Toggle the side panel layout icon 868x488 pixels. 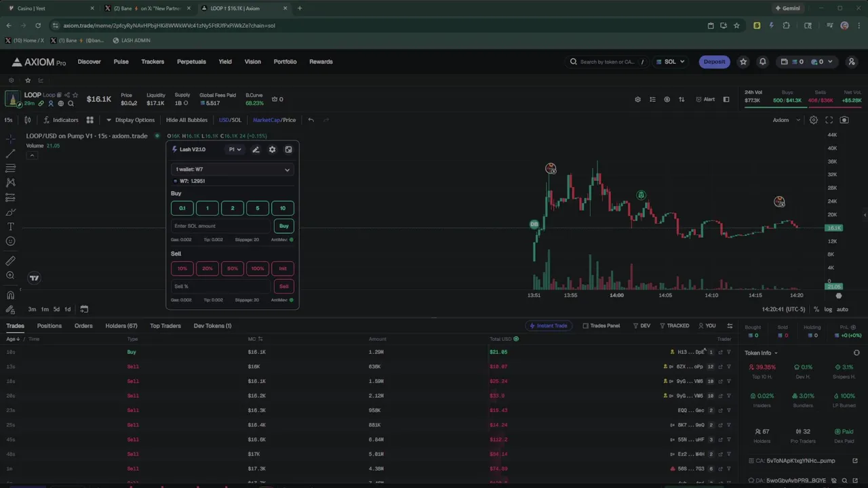(726, 100)
